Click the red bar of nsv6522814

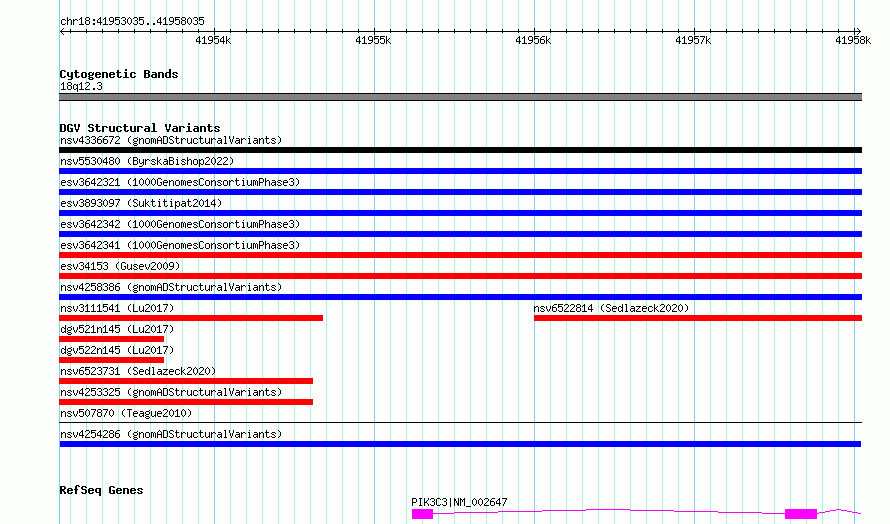pos(698,318)
